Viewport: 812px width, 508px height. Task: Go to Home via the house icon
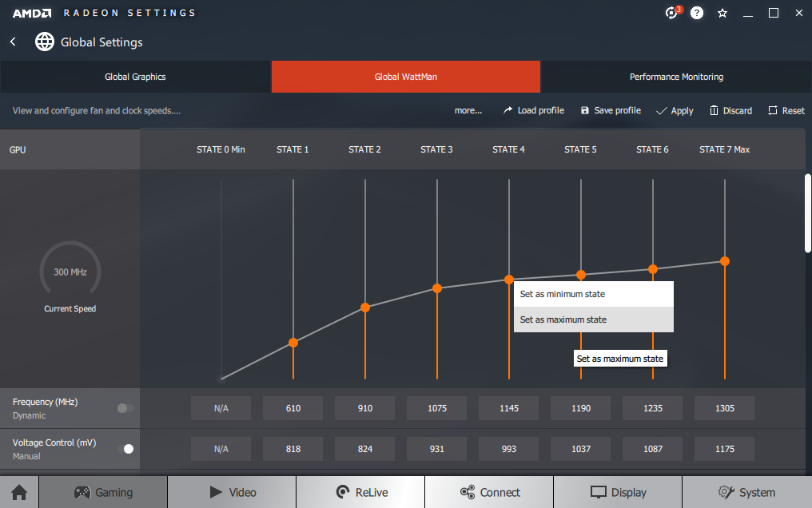19,492
